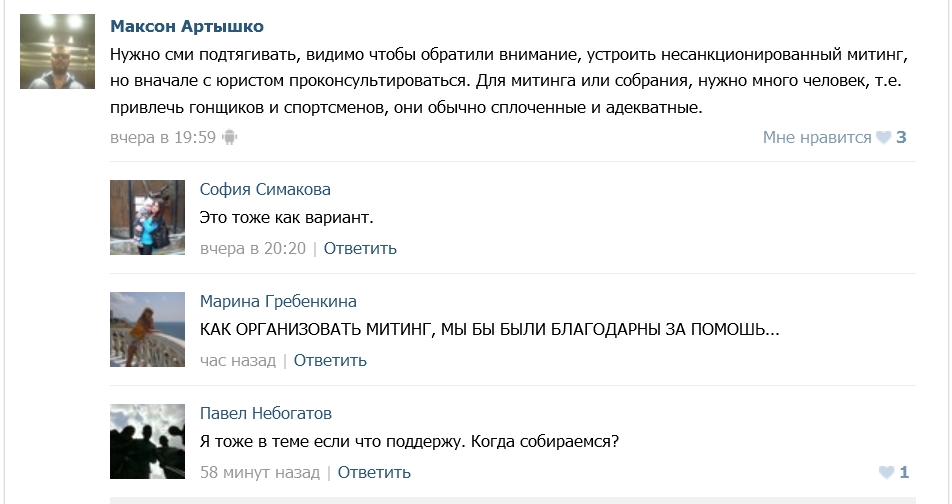952x504 pixels.
Task: Click the heart icon next to Мне нравится
Action: [x=883, y=138]
